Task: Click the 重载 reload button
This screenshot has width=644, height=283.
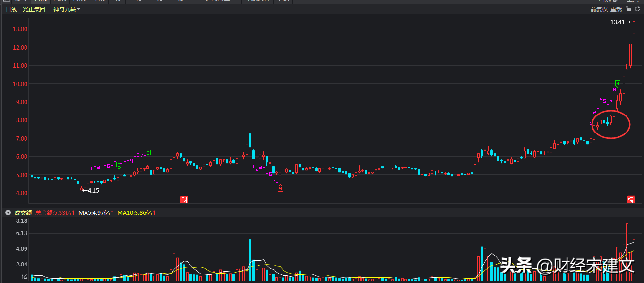Action: click(616, 9)
